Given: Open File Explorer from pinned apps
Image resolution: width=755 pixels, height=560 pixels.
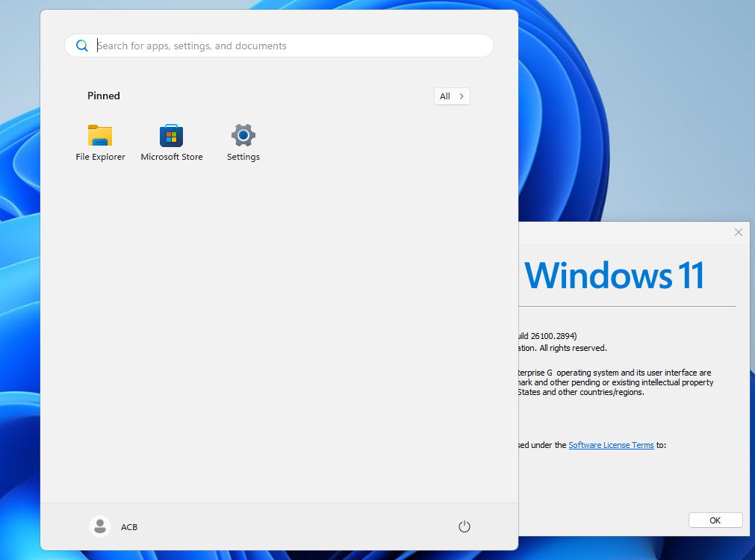Looking at the screenshot, I should [100, 143].
